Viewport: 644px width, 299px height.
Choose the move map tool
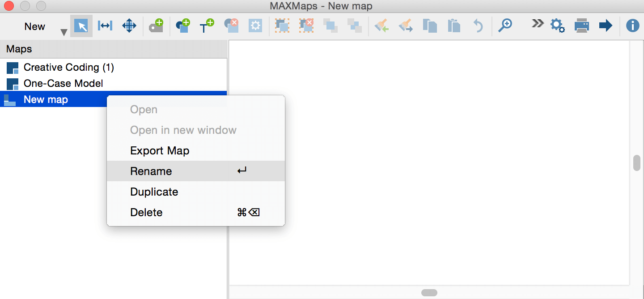pyautogui.click(x=129, y=26)
